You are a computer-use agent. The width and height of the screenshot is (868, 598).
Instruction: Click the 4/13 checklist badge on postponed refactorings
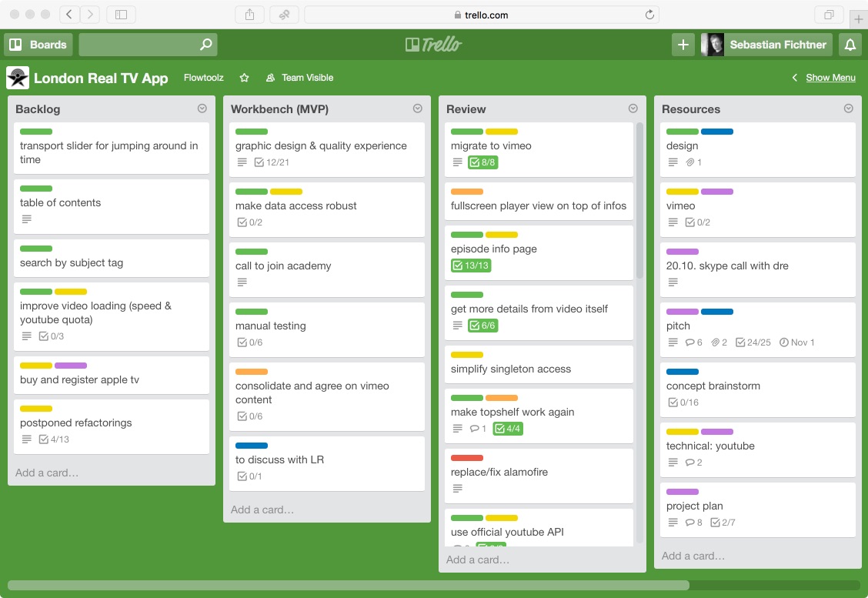point(54,439)
